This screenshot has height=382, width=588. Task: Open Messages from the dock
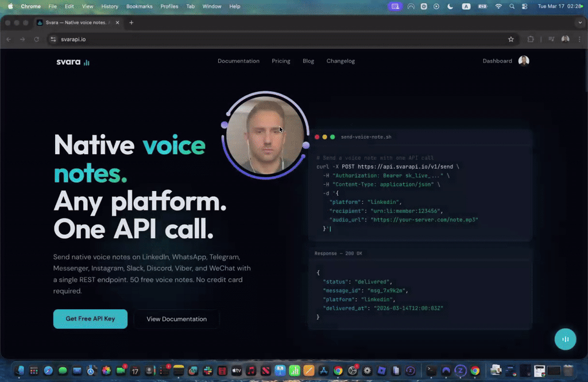[63, 371]
